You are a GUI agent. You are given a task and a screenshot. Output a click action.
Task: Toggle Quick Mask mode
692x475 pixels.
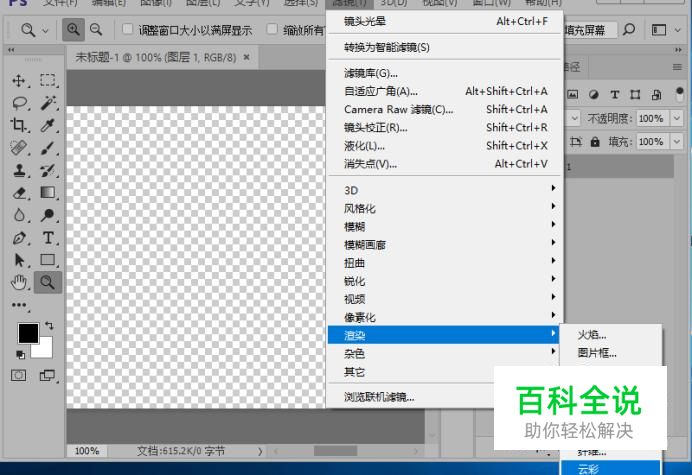[19, 376]
